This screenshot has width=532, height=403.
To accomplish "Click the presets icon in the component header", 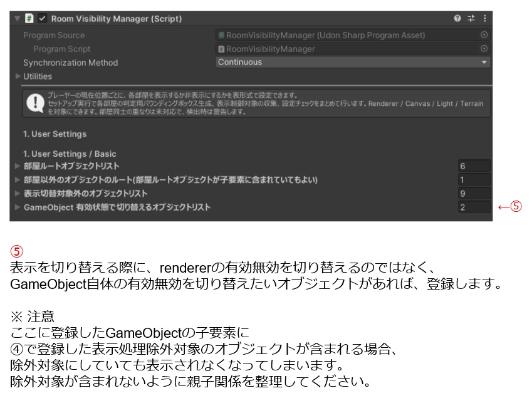I will pos(471,19).
